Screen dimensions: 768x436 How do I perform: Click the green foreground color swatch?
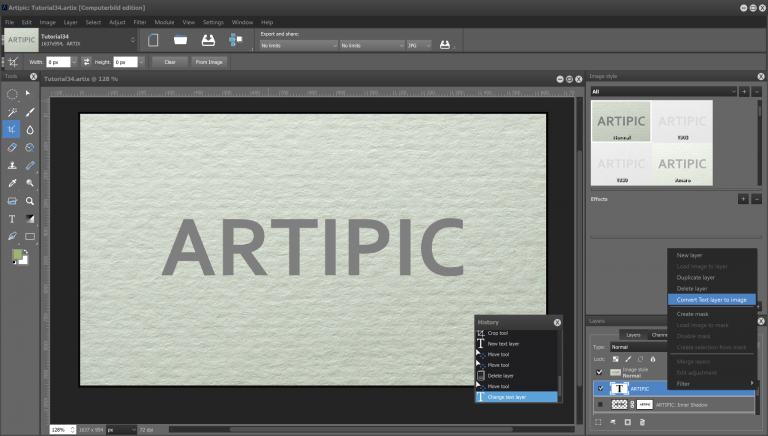18,255
